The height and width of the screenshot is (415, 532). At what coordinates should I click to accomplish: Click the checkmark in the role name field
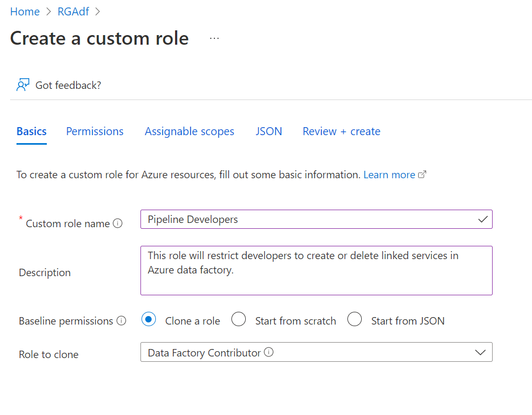point(483,219)
